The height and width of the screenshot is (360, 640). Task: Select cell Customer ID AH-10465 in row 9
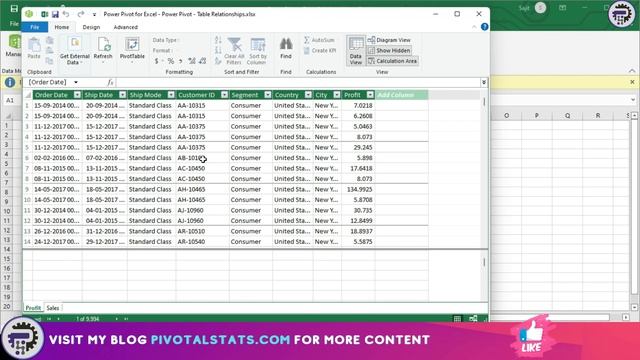[x=202, y=189]
